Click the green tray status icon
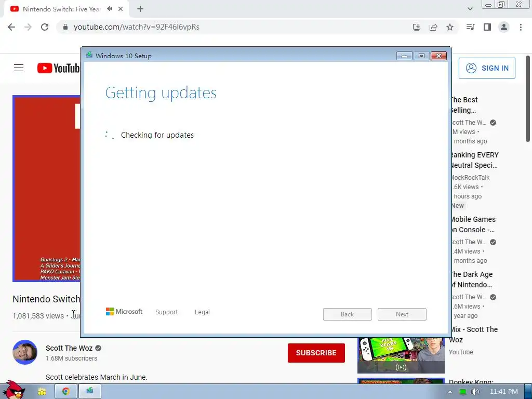 click(x=462, y=392)
